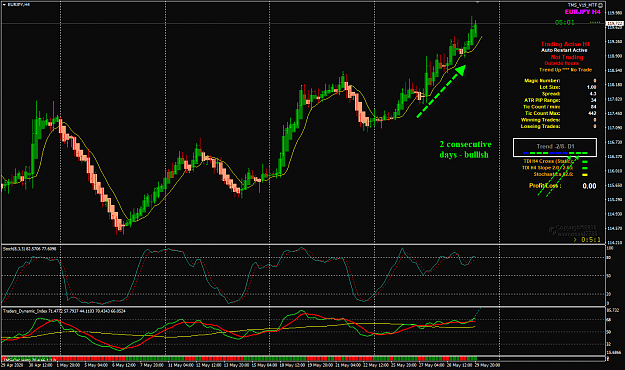This screenshot has height=370, width=625.
Task: Click the magenta EURJPY H4 heading
Action: pos(582,12)
